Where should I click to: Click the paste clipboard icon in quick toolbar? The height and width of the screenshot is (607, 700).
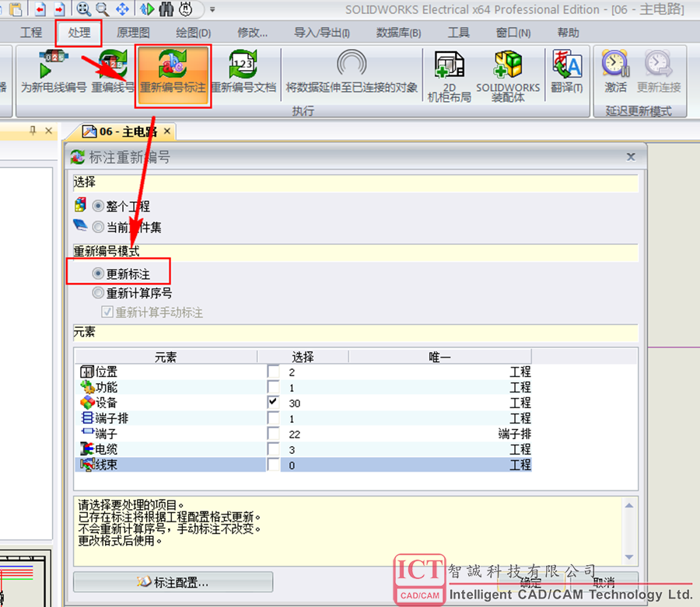[16, 9]
